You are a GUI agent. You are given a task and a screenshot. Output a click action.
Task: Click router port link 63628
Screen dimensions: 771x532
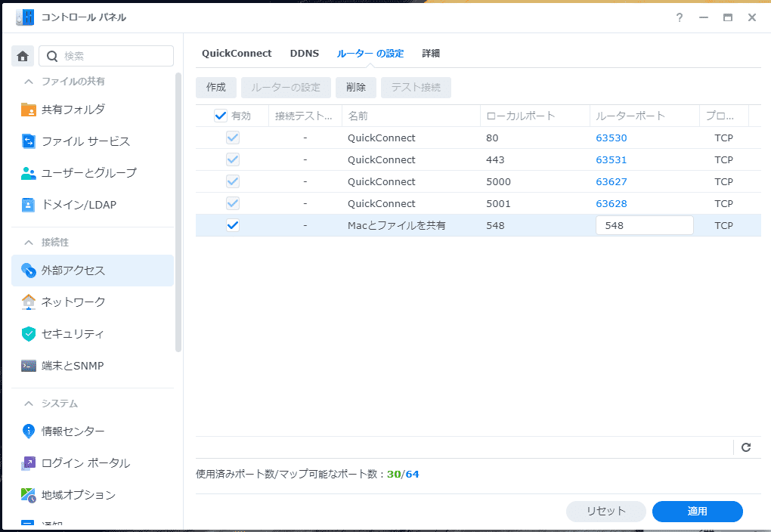click(x=612, y=203)
